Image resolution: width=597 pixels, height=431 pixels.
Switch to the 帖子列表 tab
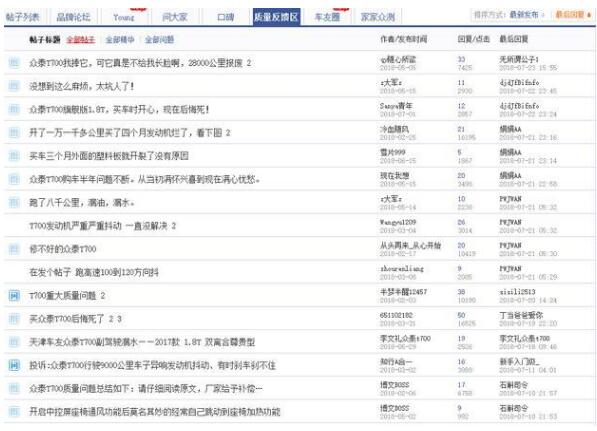pyautogui.click(x=23, y=17)
